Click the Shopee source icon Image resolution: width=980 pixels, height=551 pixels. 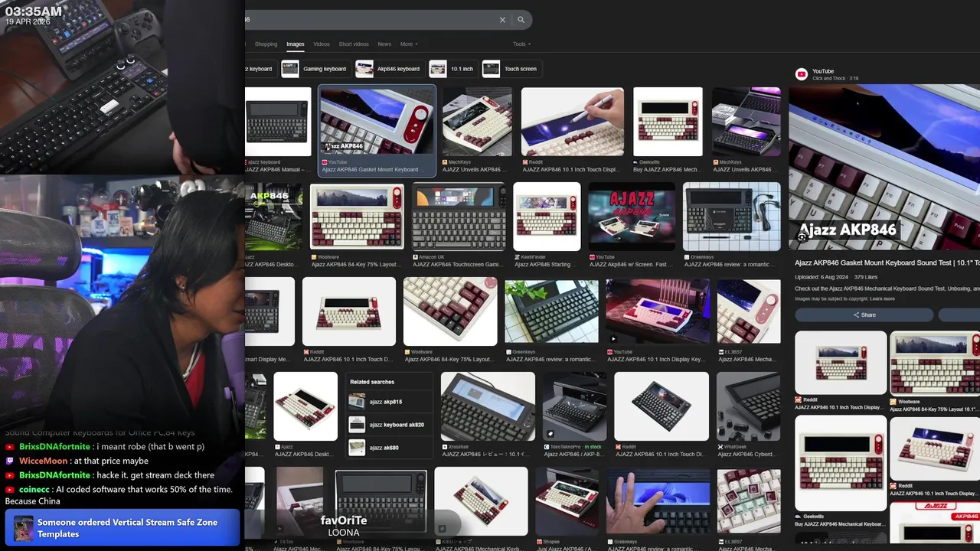pyautogui.click(x=538, y=542)
